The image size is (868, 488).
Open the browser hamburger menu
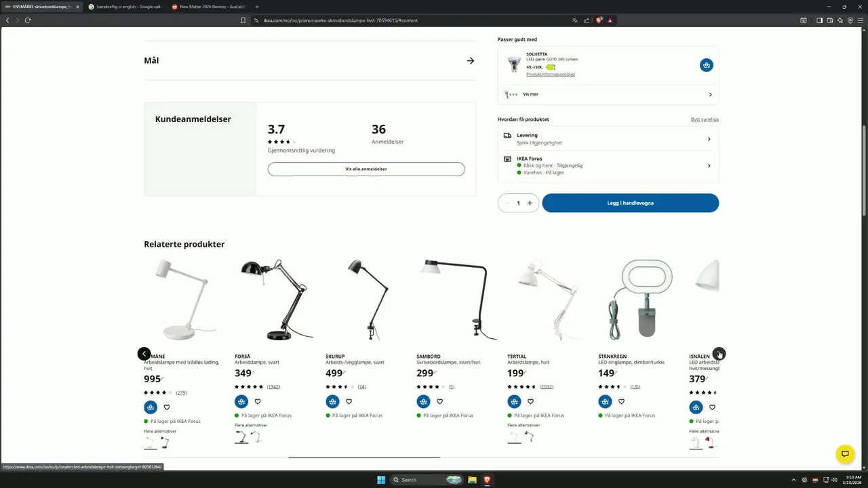[861, 20]
